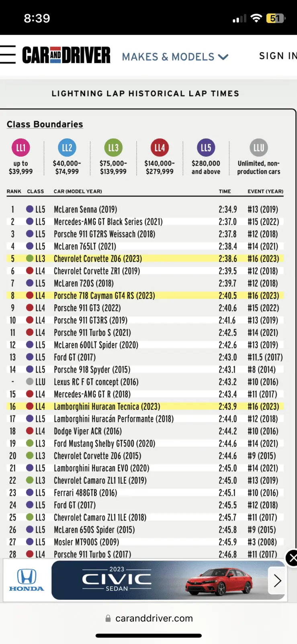Click the Class Boundaries heading
The image size is (297, 644).
[x=45, y=124]
